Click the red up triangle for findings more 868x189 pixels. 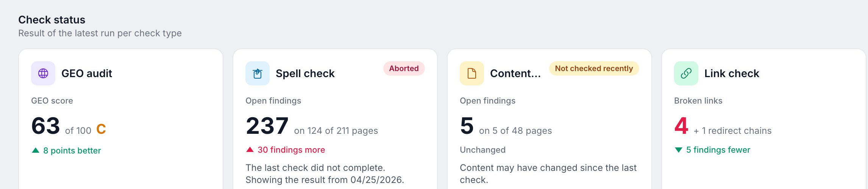point(250,150)
